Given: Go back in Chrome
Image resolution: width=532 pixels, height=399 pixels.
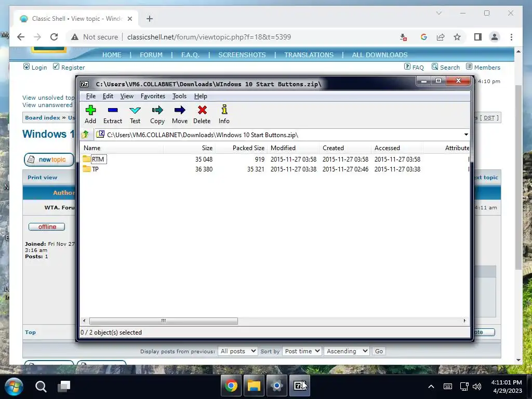Looking at the screenshot, I should (x=21, y=37).
